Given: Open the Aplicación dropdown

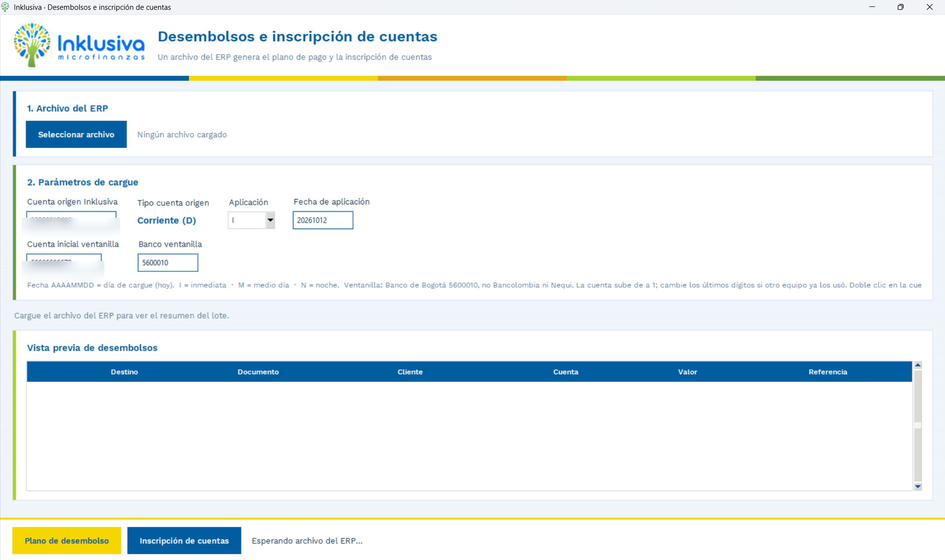Looking at the screenshot, I should [x=251, y=220].
